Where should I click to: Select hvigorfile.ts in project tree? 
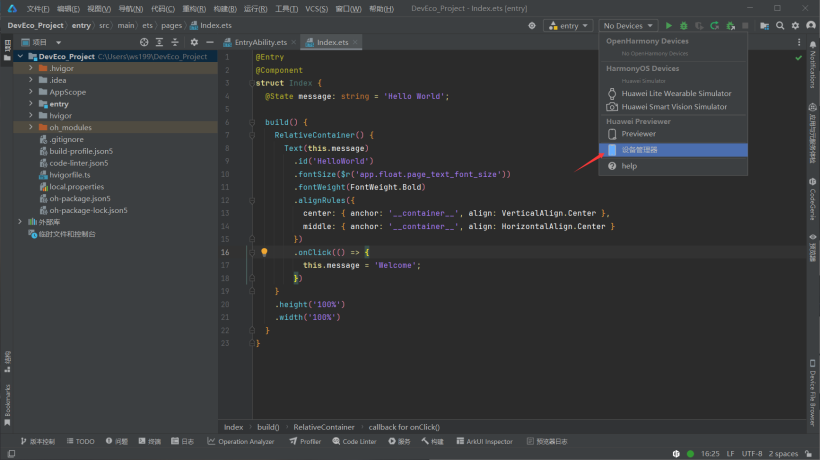[70, 175]
